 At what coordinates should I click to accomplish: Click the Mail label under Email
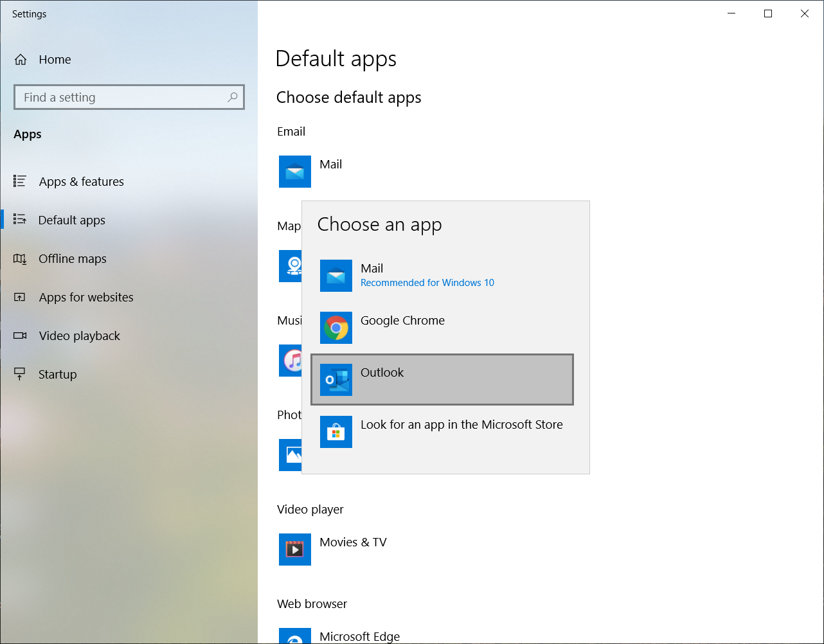[x=330, y=165]
